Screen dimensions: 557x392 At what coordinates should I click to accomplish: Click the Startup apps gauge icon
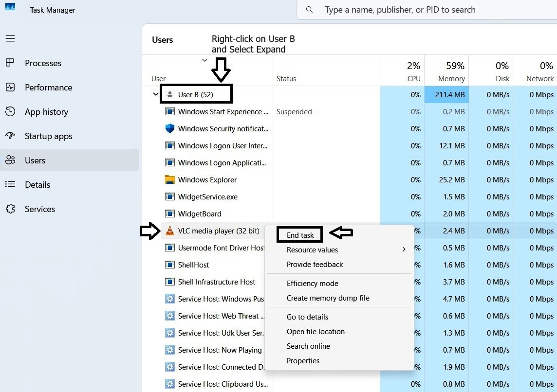point(10,136)
